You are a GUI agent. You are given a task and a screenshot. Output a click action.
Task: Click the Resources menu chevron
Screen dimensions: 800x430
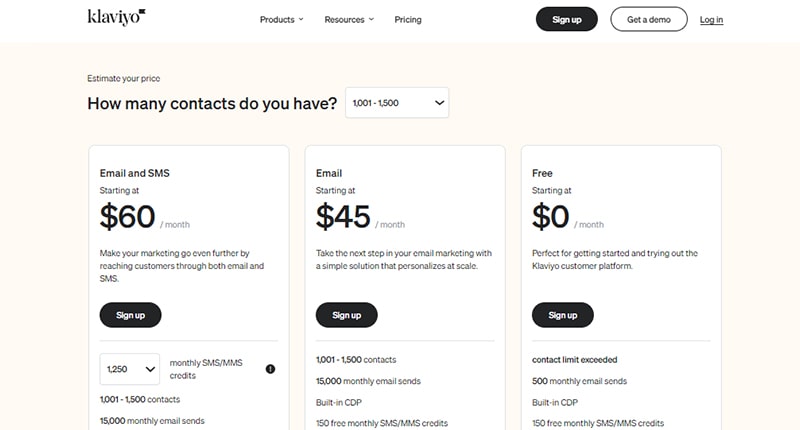(x=371, y=19)
